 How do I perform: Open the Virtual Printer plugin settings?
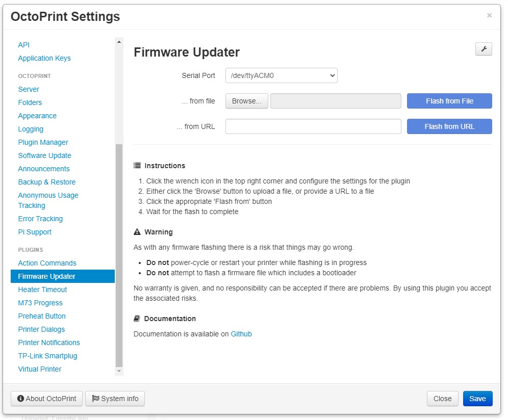(x=39, y=369)
